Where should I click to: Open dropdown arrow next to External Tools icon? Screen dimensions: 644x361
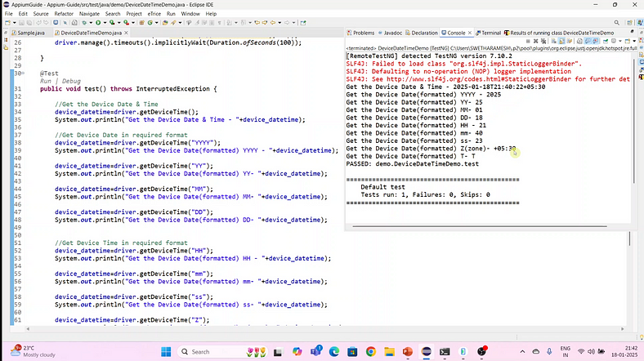[x=133, y=23]
